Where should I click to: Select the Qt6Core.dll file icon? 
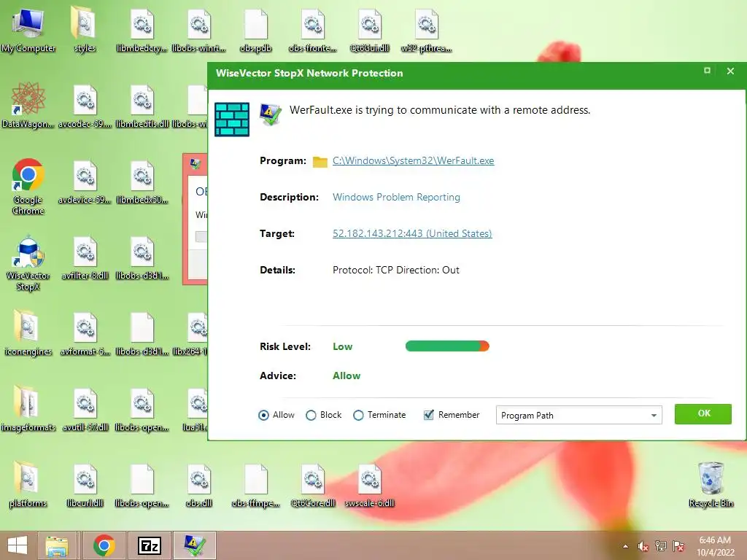click(x=313, y=484)
